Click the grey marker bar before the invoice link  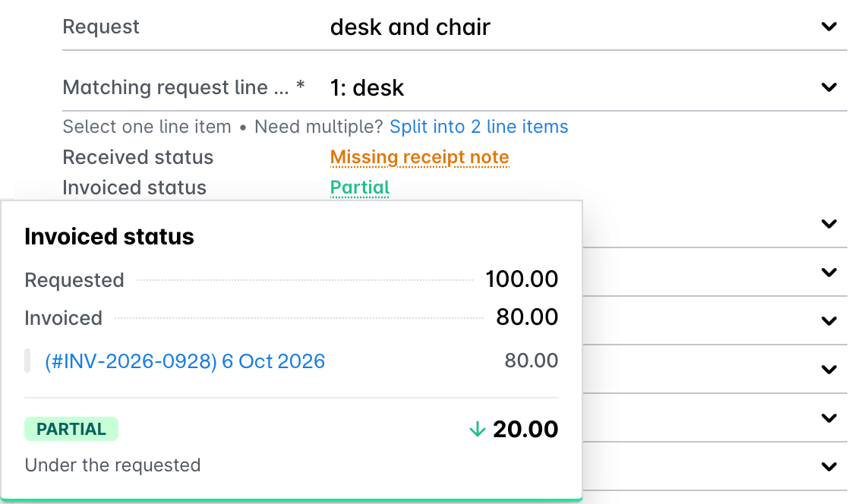pos(27,361)
